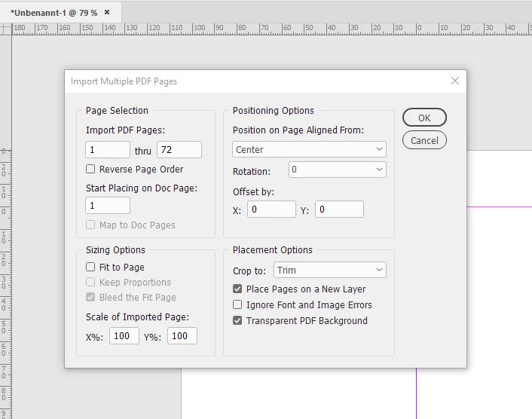Edit the Offset Y field

[339, 209]
